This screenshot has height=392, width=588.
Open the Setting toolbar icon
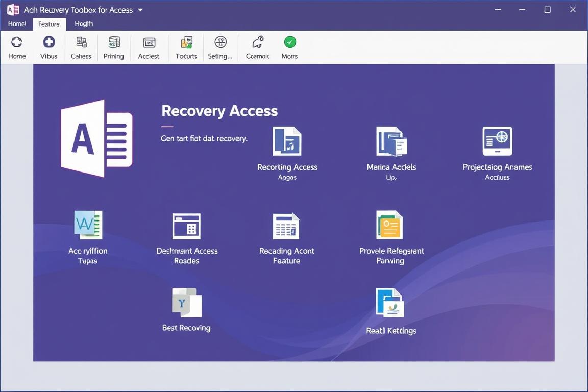[220, 42]
